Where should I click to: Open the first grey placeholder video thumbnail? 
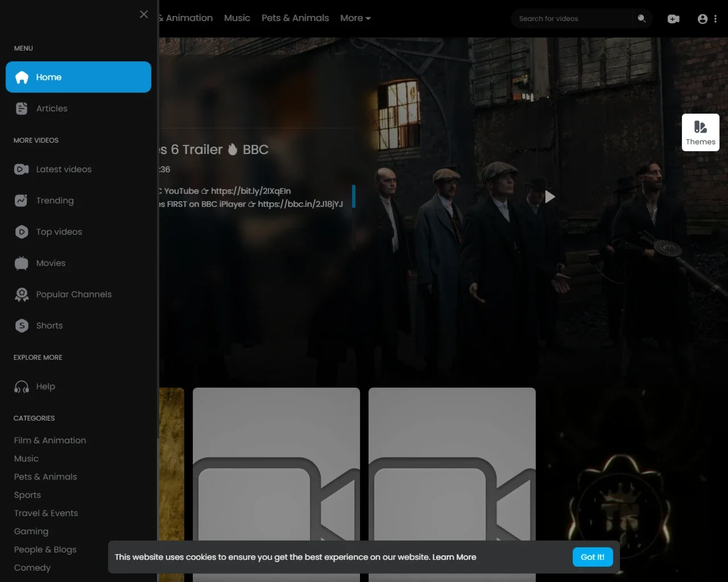(x=276, y=485)
